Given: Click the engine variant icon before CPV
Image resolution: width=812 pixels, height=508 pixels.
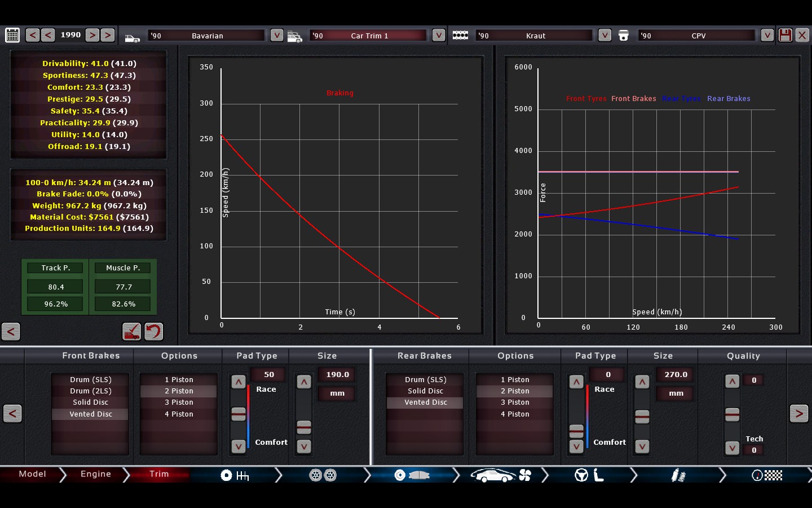Looking at the screenshot, I should pyautogui.click(x=624, y=36).
